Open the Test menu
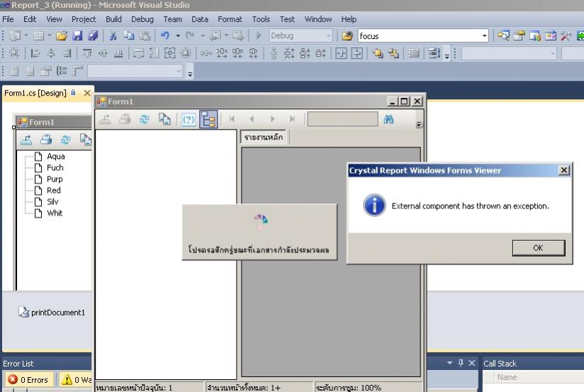Screen dimensions: 584x392 (287, 19)
